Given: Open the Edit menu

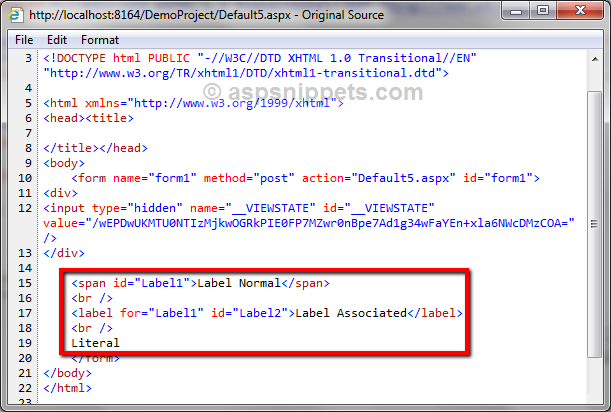Looking at the screenshot, I should pos(57,40).
